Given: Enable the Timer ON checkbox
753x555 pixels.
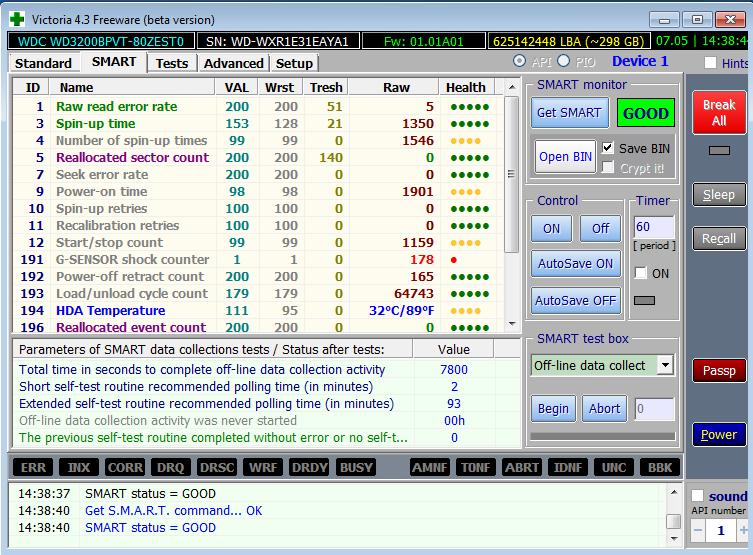Looking at the screenshot, I should (x=641, y=273).
